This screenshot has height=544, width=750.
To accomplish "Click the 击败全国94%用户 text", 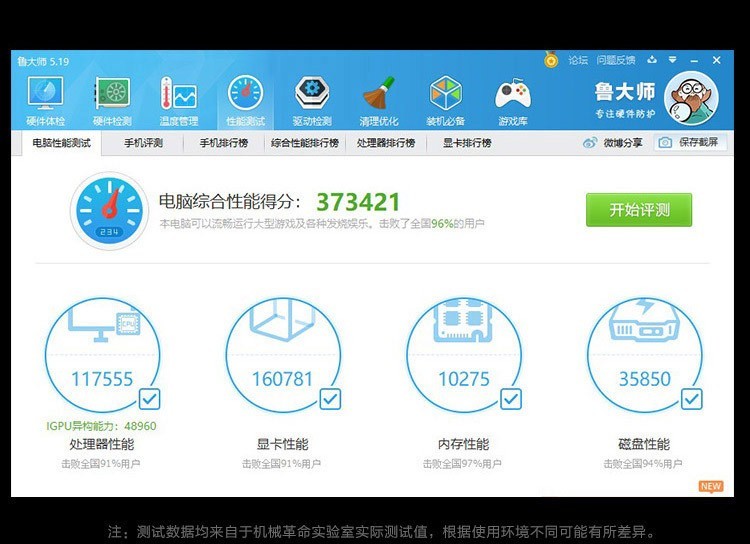I will 643,464.
